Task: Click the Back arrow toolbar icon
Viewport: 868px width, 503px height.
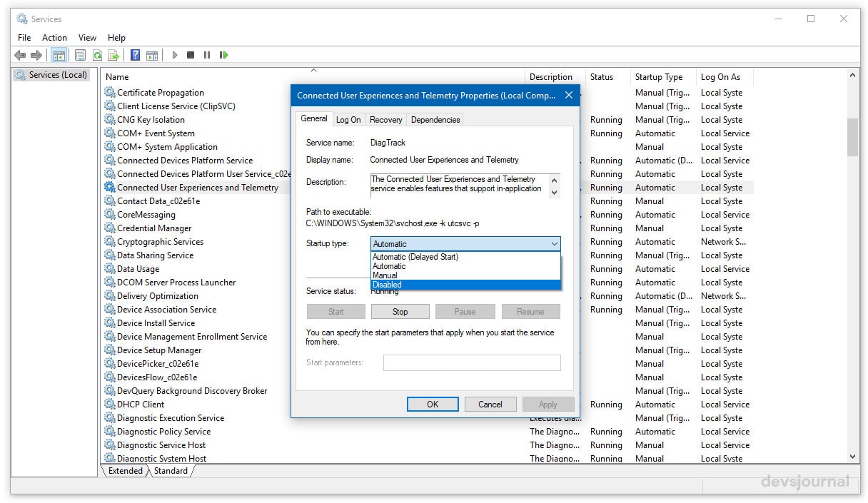Action: [x=20, y=55]
